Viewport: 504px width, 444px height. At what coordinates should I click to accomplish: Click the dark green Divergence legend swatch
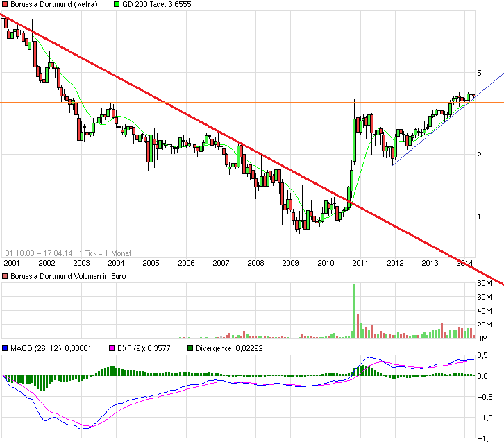[x=190, y=348]
